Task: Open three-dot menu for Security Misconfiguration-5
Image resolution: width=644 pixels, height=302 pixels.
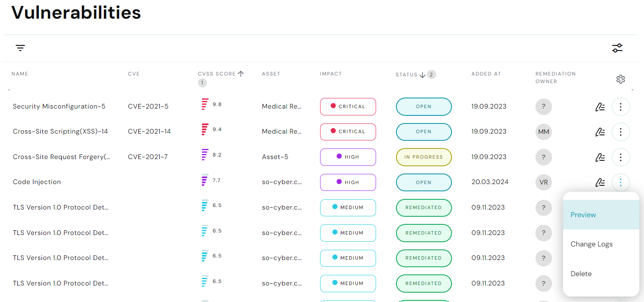Action: click(621, 107)
